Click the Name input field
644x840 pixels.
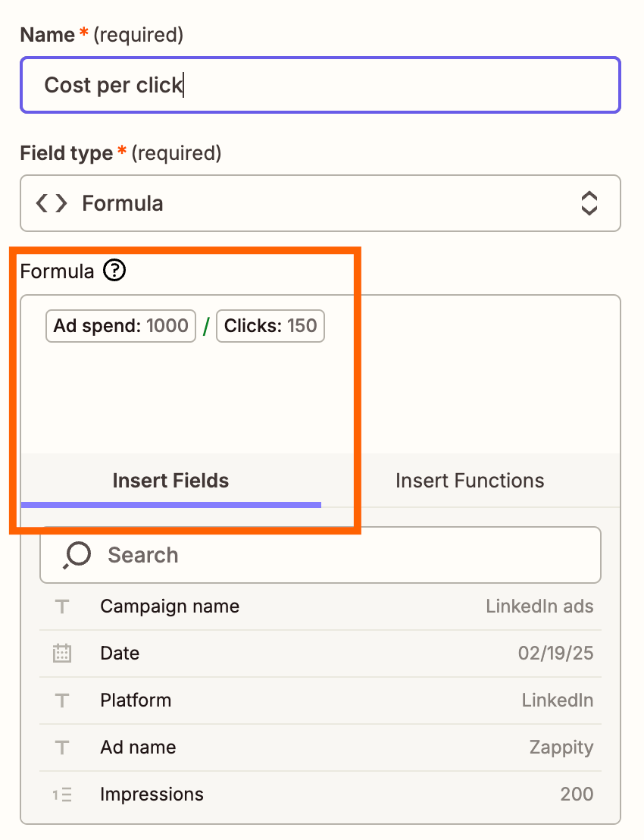[320, 85]
